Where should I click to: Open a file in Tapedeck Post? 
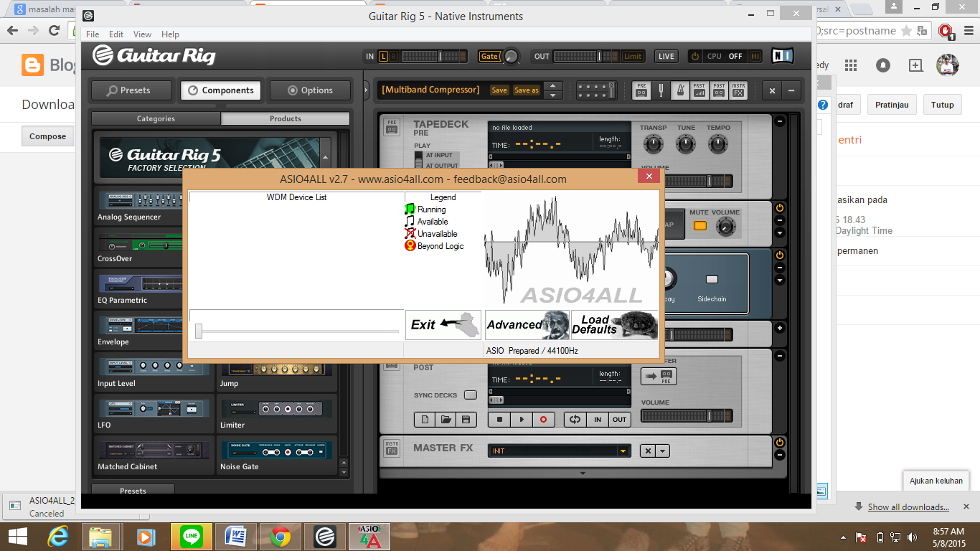[445, 419]
